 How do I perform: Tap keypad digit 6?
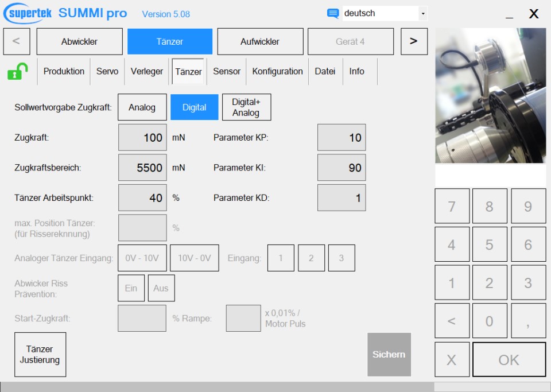528,244
